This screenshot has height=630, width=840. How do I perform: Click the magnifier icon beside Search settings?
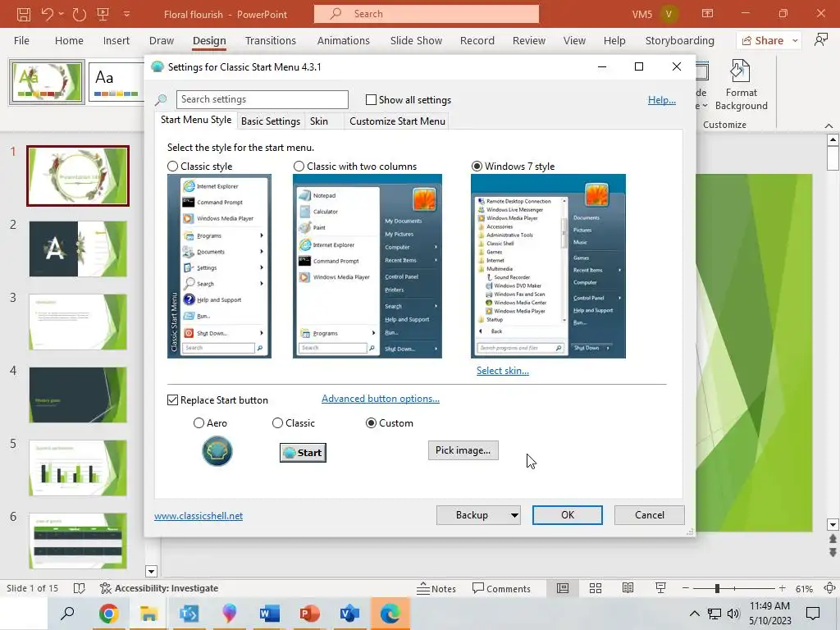161,99
